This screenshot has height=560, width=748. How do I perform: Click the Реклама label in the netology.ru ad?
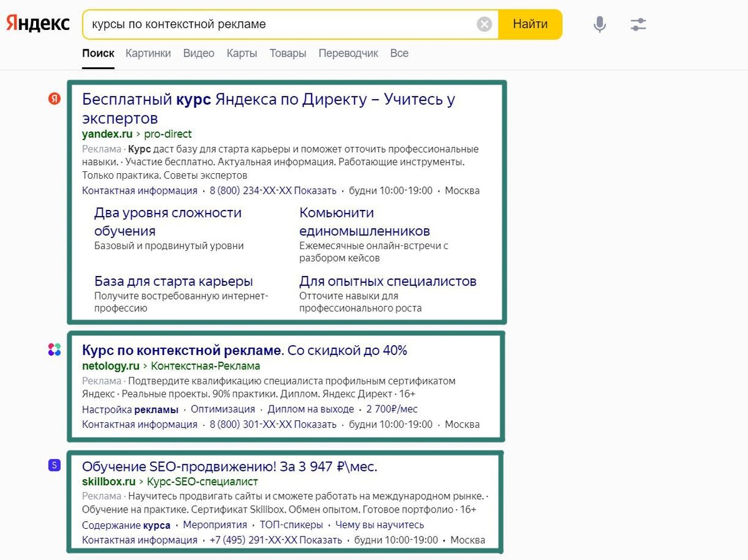point(102,381)
